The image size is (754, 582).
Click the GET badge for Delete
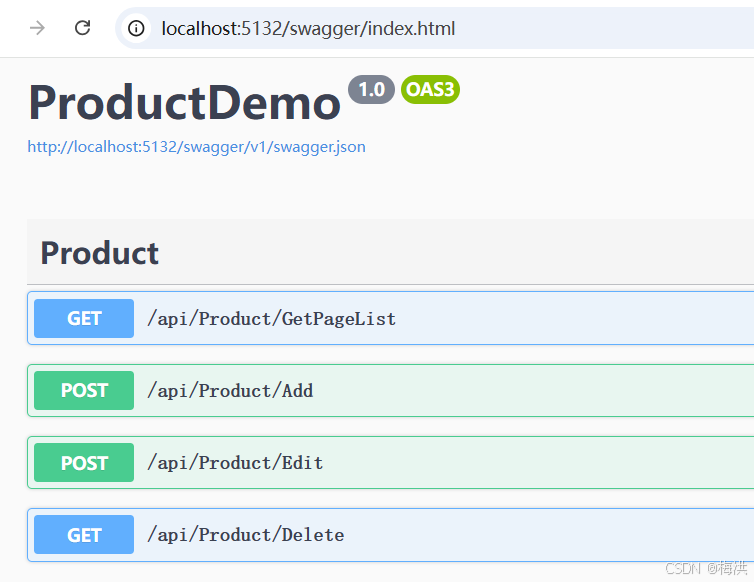84,535
